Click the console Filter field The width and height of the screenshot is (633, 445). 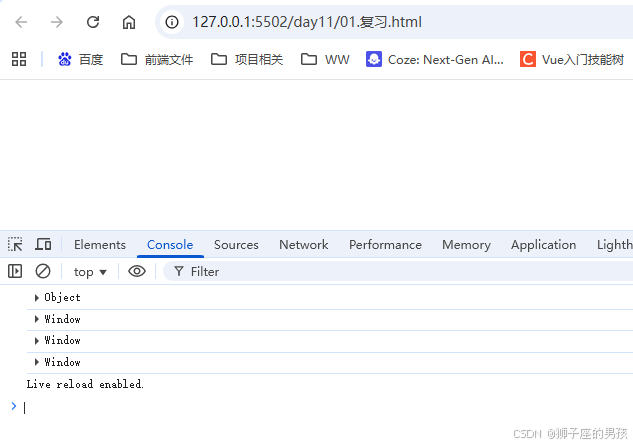pyautogui.click(x=400, y=271)
